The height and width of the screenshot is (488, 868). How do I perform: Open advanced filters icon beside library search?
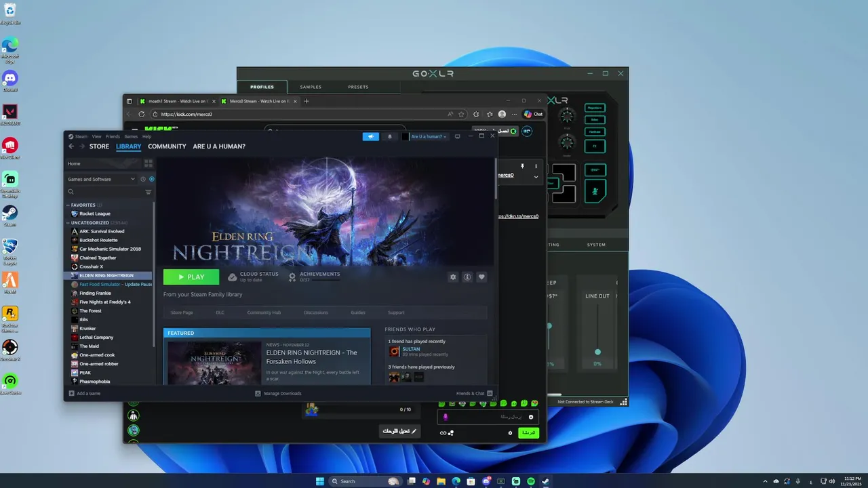click(149, 192)
